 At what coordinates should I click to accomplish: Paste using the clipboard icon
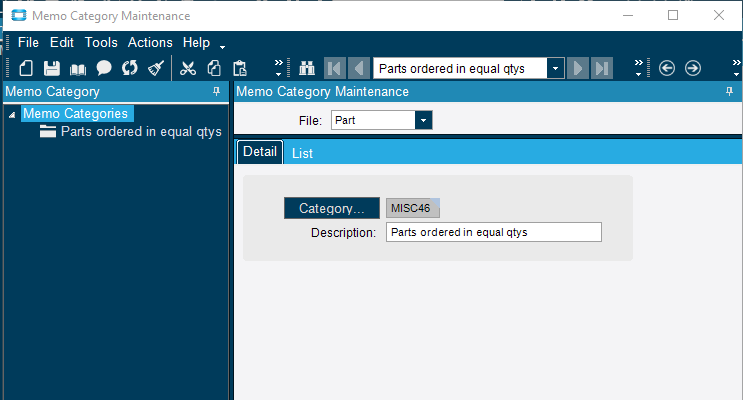240,68
